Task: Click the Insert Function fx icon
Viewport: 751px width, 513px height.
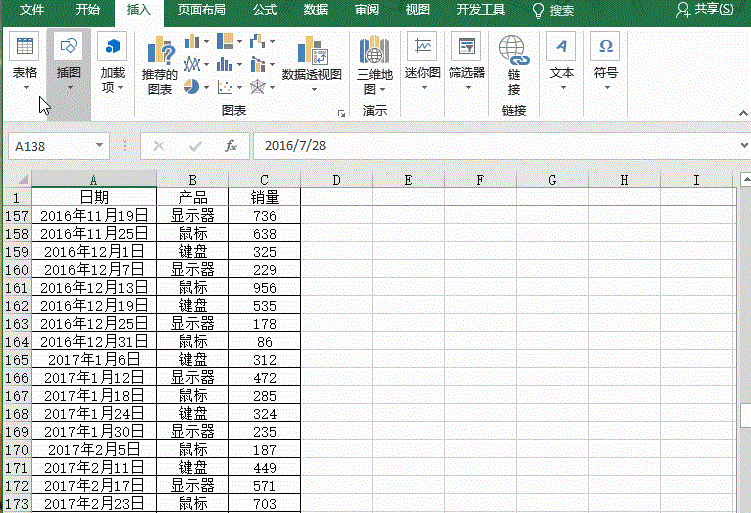Action: [230, 146]
